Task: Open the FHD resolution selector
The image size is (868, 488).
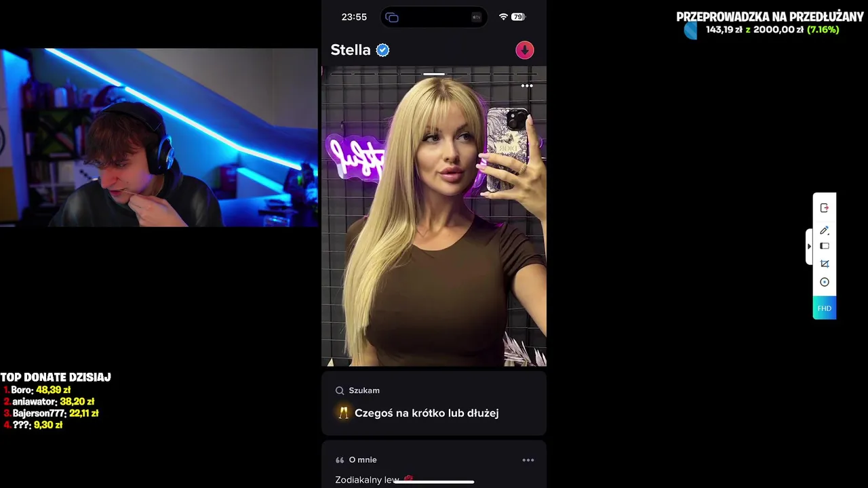Action: 825,308
